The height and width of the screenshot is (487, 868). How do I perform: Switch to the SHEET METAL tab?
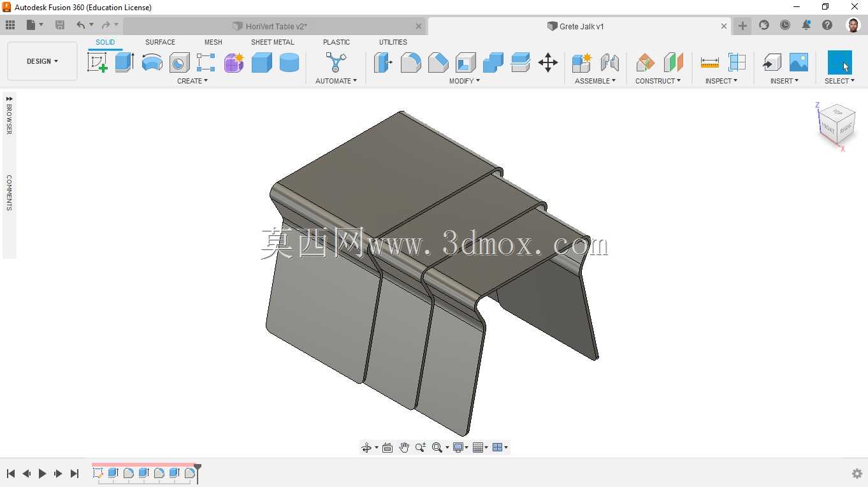tap(273, 42)
